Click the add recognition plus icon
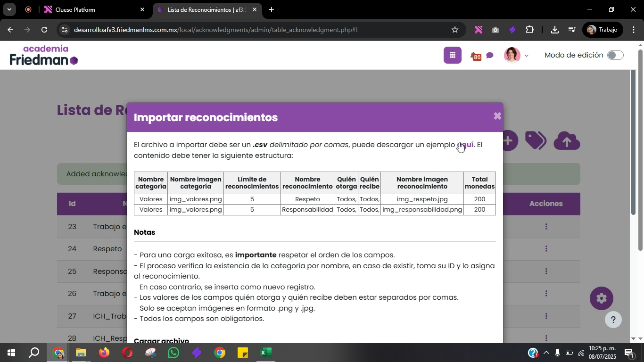Image resolution: width=644 pixels, height=362 pixels. [509, 140]
